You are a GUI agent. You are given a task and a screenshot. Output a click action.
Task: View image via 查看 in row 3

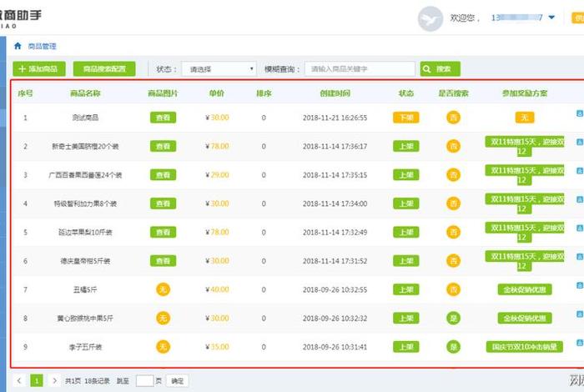click(164, 175)
